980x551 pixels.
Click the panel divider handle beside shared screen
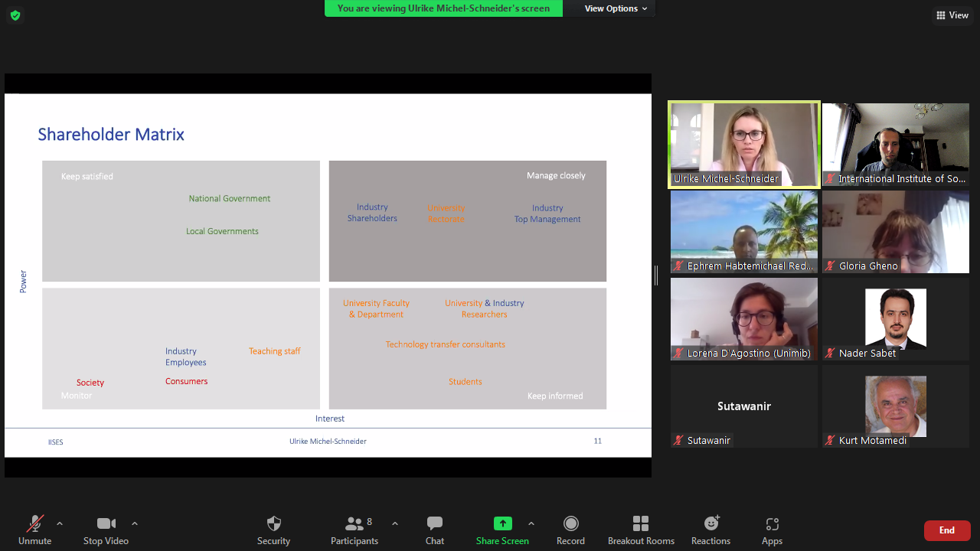tap(656, 275)
